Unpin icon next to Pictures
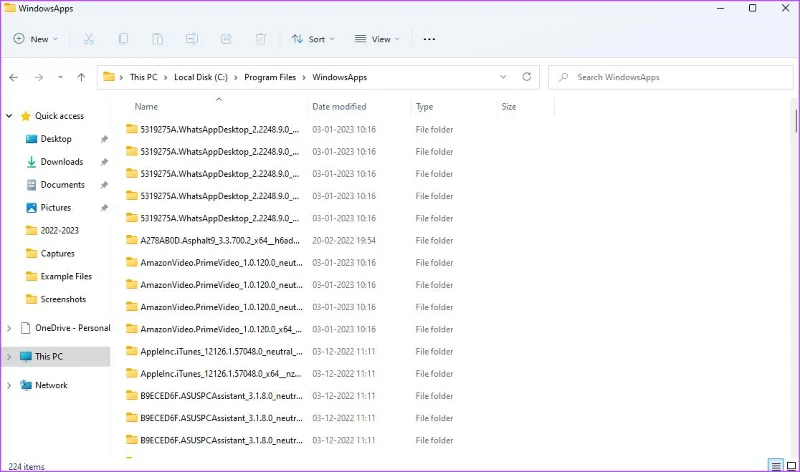The width and height of the screenshot is (800, 472). tap(104, 208)
